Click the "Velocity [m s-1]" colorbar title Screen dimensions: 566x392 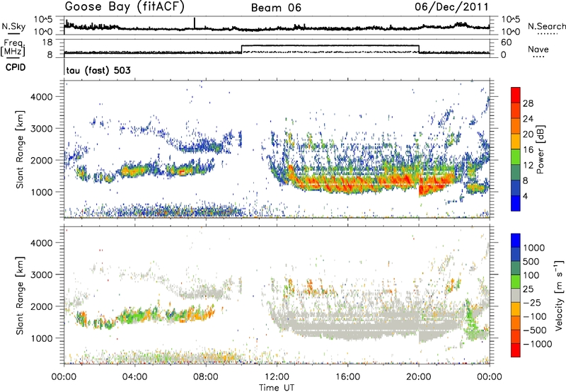click(x=559, y=295)
